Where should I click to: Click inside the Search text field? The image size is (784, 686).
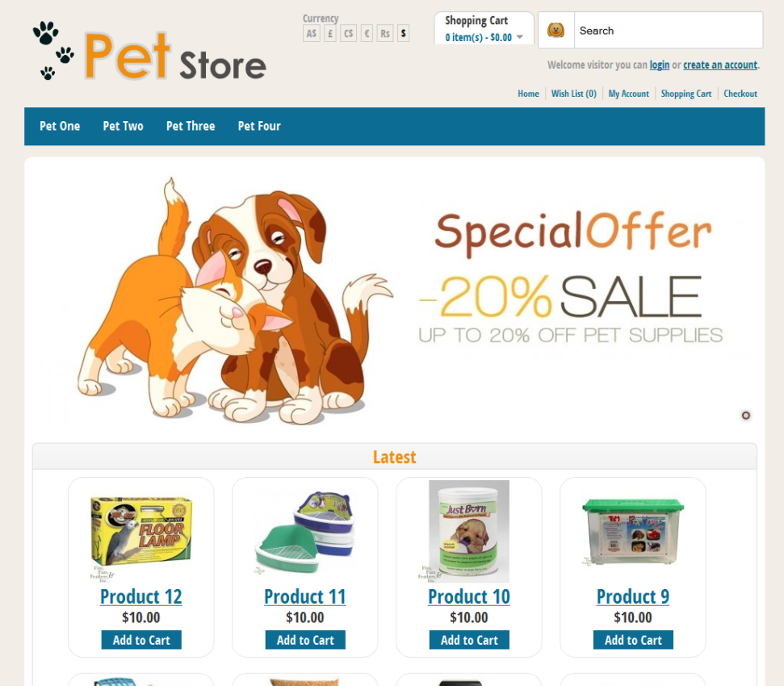669,31
